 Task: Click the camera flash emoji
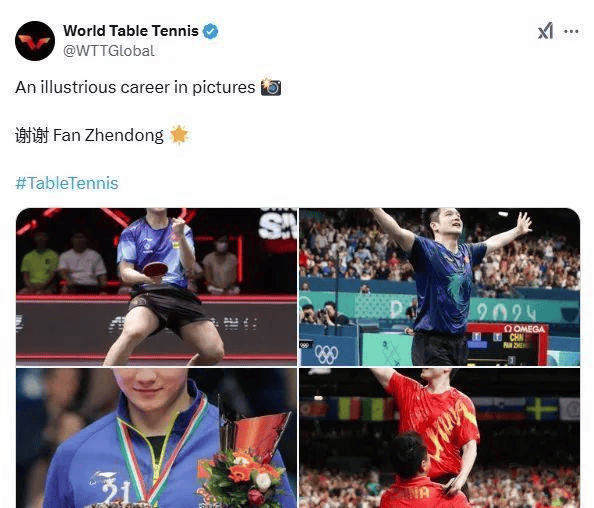(271, 87)
